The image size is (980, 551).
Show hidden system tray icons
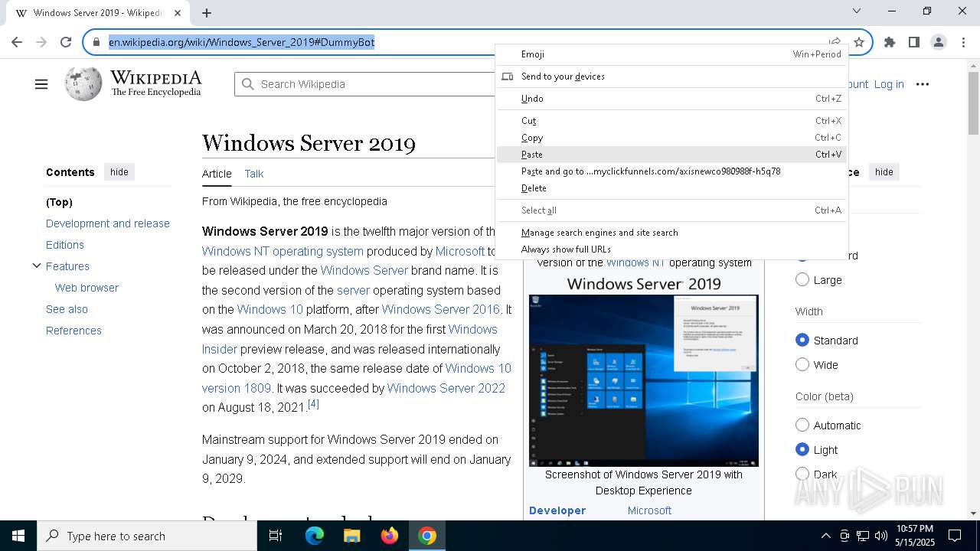pyautogui.click(x=825, y=536)
